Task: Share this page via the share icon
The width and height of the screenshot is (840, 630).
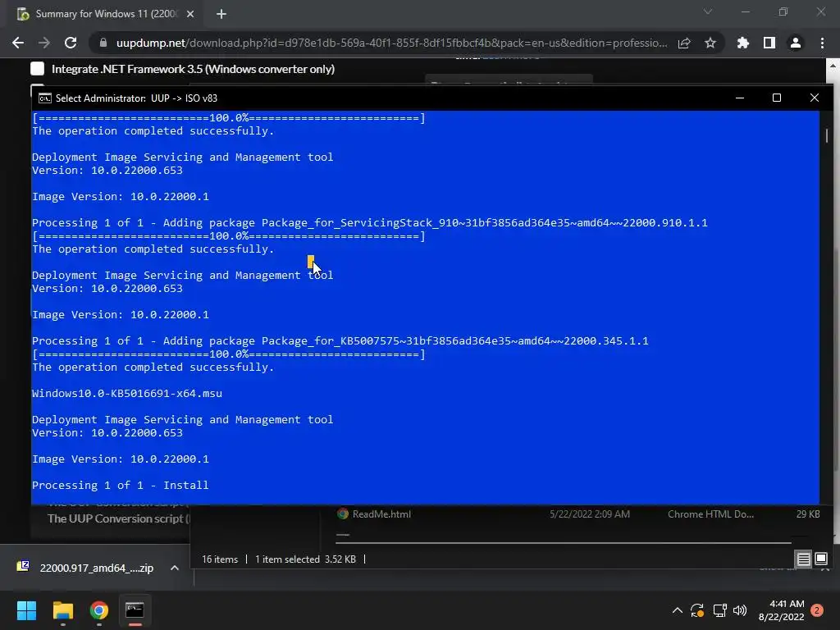Action: pos(684,43)
